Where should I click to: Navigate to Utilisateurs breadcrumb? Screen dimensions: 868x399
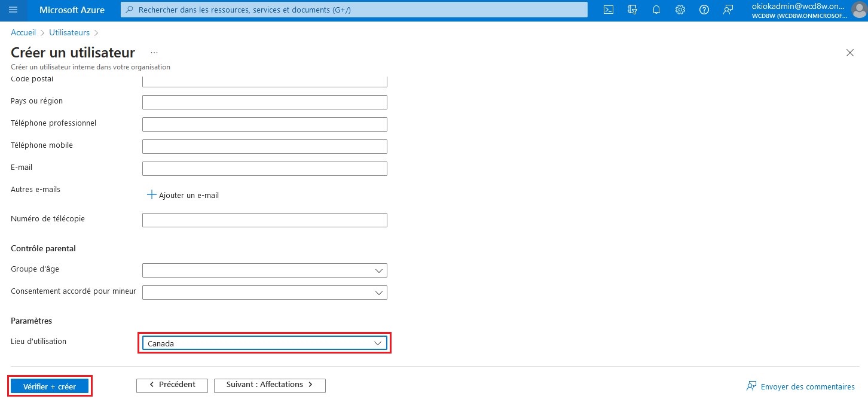tap(69, 33)
